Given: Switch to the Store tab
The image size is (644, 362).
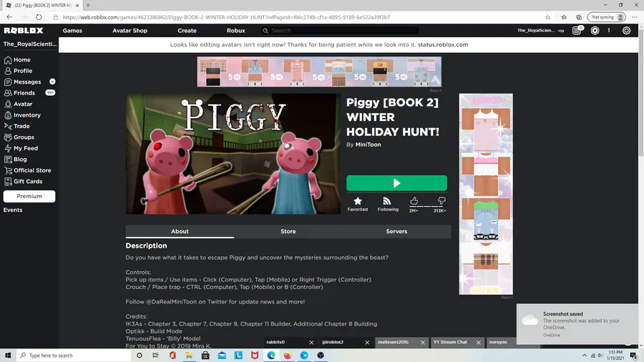Looking at the screenshot, I should pos(288,232).
